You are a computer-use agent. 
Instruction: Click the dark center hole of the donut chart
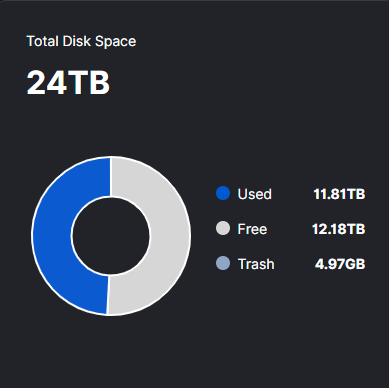tap(111, 236)
